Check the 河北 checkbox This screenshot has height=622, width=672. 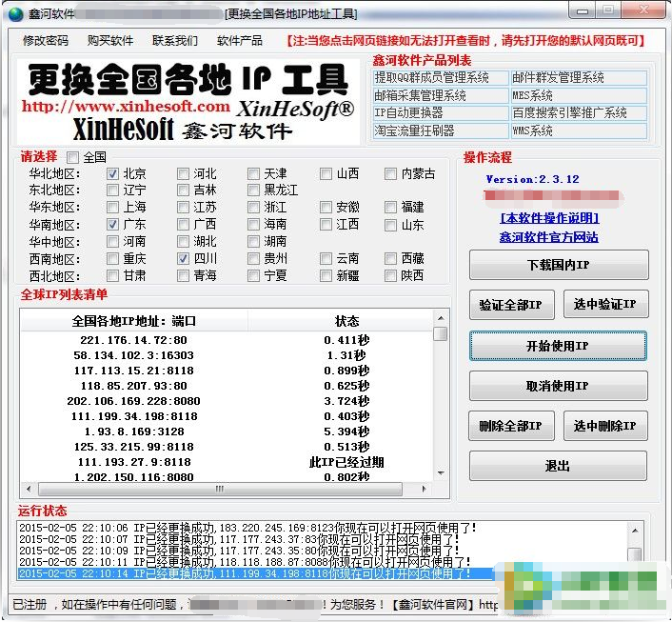[183, 173]
